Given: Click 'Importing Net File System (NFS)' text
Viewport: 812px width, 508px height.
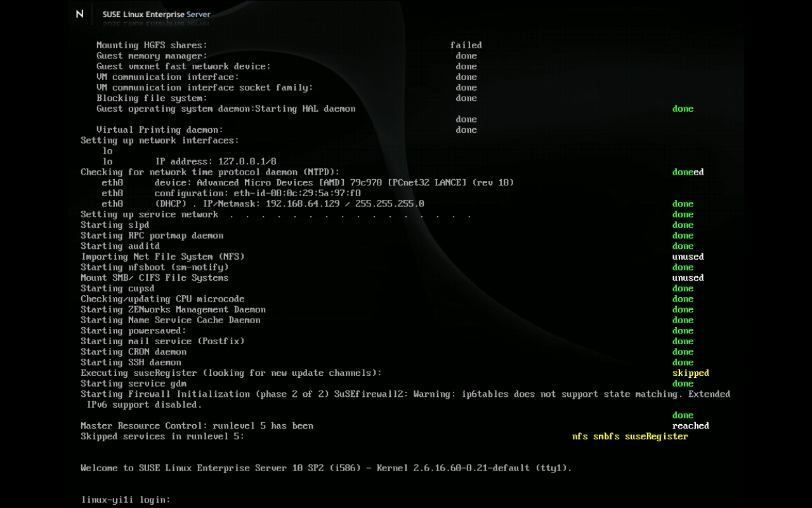Looking at the screenshot, I should pyautogui.click(x=162, y=257).
